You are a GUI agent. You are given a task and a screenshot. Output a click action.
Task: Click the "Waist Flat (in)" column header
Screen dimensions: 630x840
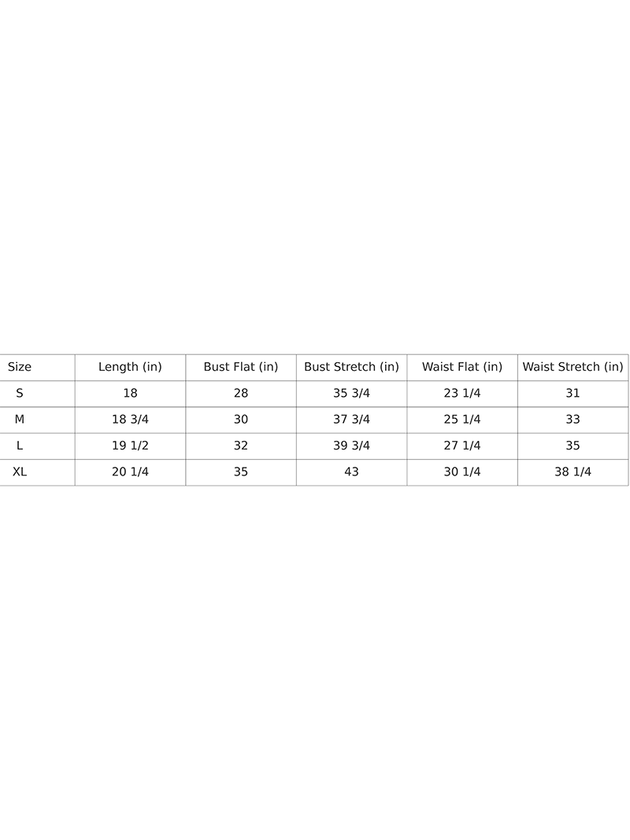[462, 367]
